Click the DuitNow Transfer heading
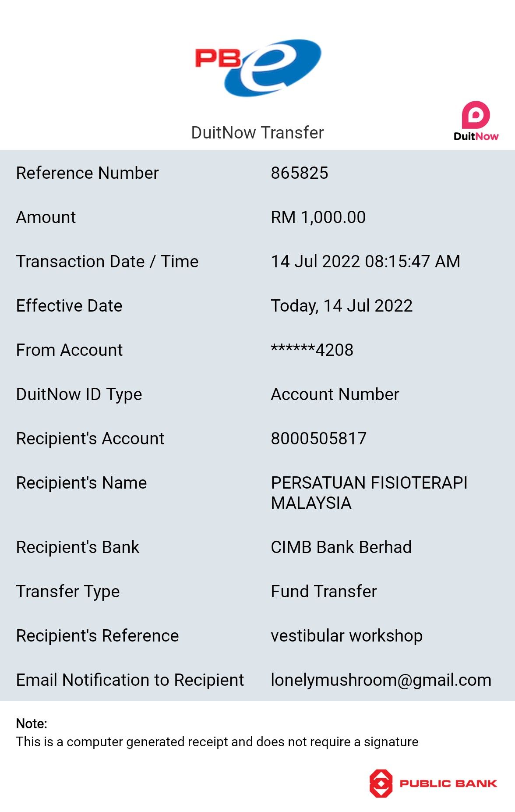 (257, 132)
